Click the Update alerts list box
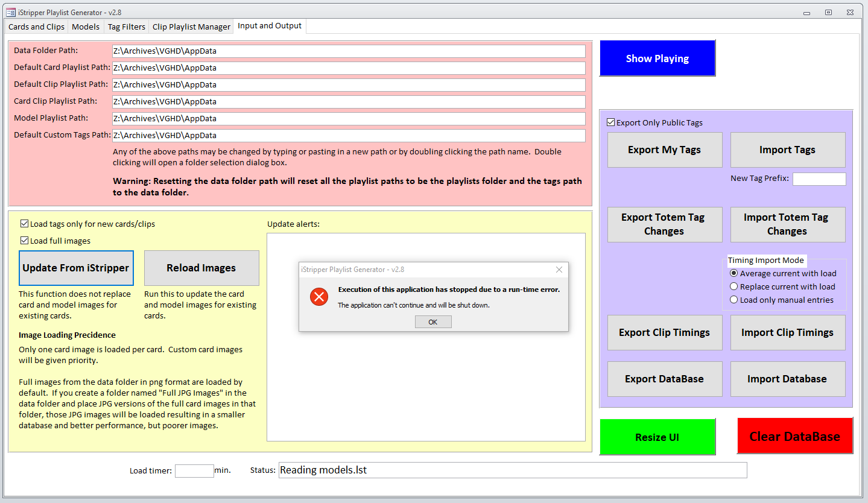868x503 pixels. [x=426, y=337]
